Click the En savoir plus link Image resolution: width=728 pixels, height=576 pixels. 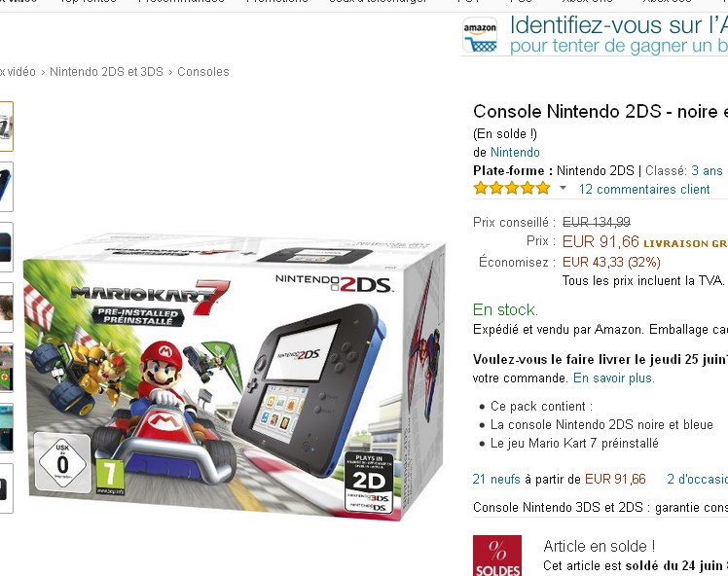click(614, 378)
